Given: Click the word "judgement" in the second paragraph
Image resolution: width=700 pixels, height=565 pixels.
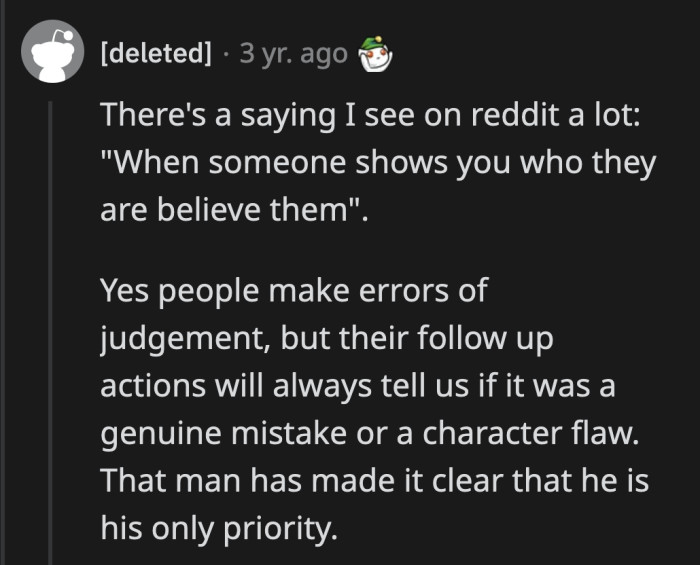Looking at the screenshot, I should point(185,340).
